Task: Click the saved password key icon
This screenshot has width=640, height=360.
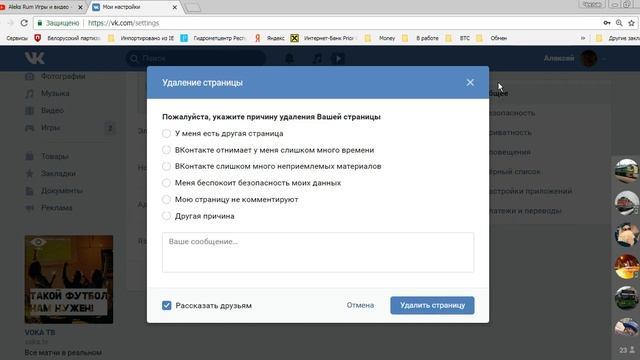Action: pyautogui.click(x=607, y=23)
